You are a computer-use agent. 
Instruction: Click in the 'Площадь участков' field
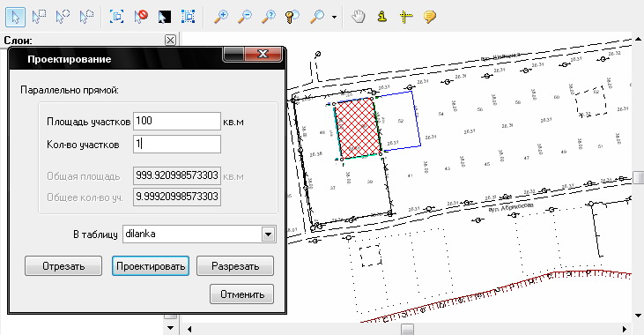tap(177, 122)
